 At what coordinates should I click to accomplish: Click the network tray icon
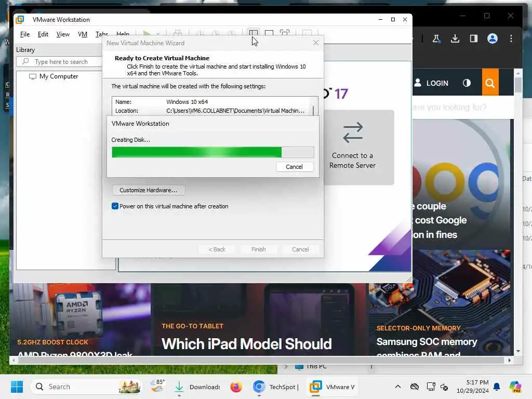point(431,387)
